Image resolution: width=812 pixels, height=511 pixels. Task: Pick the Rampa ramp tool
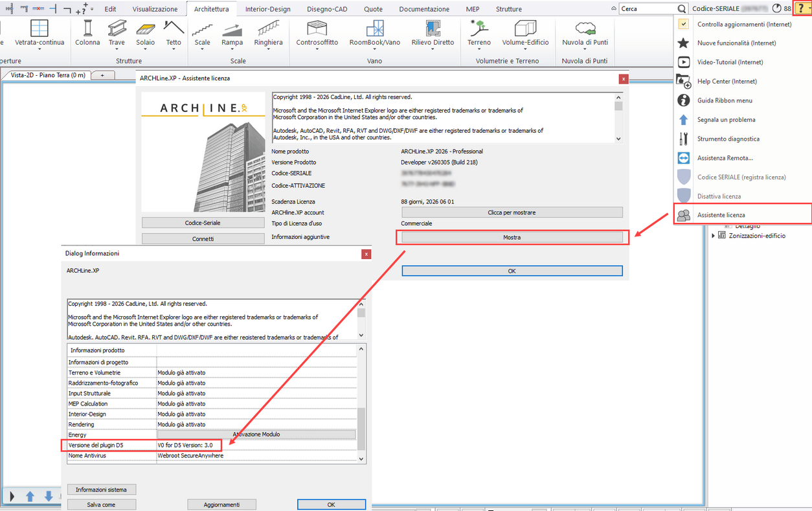tap(232, 32)
